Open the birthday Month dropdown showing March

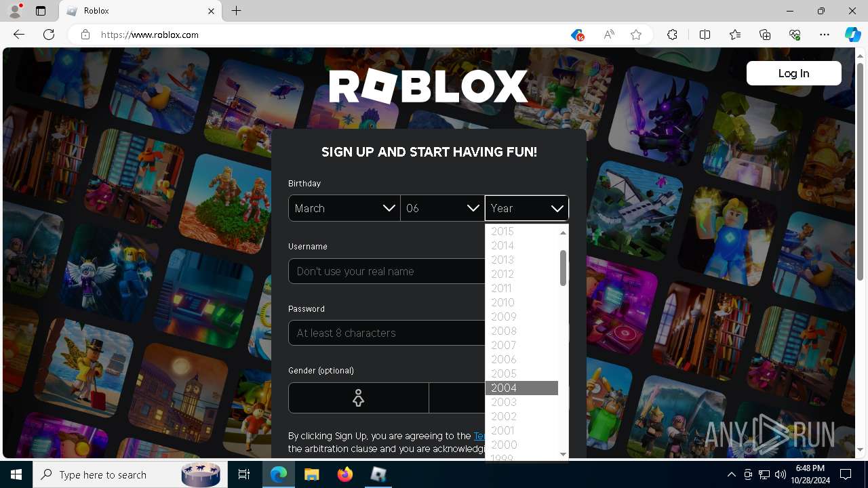[x=344, y=208]
